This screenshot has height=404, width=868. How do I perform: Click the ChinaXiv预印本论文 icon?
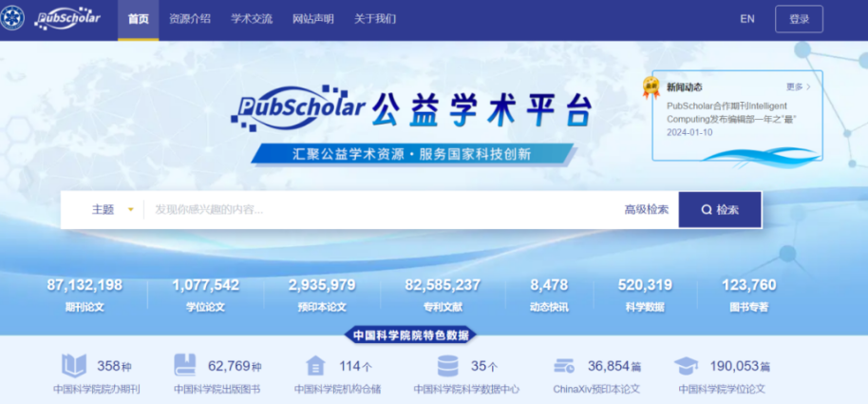[x=564, y=366]
